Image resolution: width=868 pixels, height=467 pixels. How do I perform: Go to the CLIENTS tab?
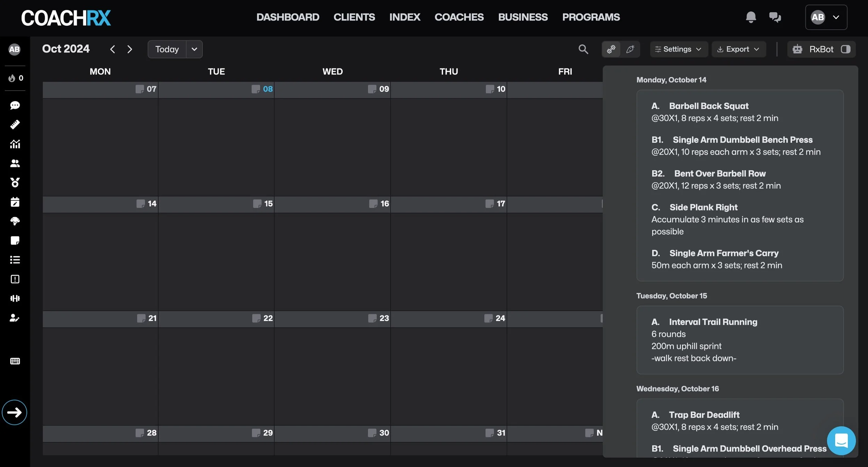pos(354,17)
